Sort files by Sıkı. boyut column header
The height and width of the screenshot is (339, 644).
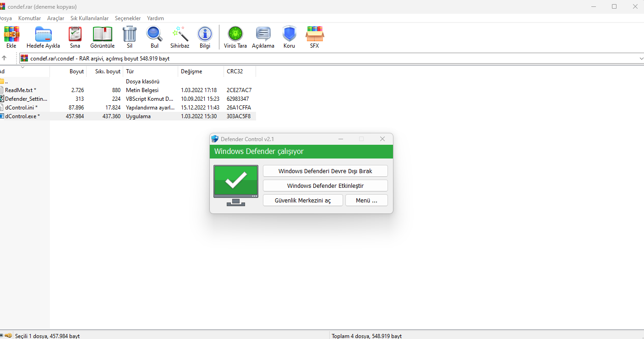point(105,71)
